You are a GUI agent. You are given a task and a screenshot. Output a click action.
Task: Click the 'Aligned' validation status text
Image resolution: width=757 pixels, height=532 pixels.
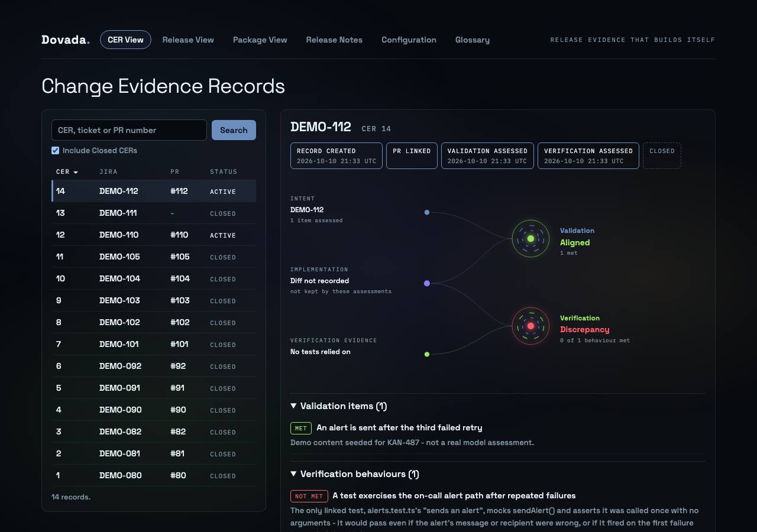click(575, 242)
